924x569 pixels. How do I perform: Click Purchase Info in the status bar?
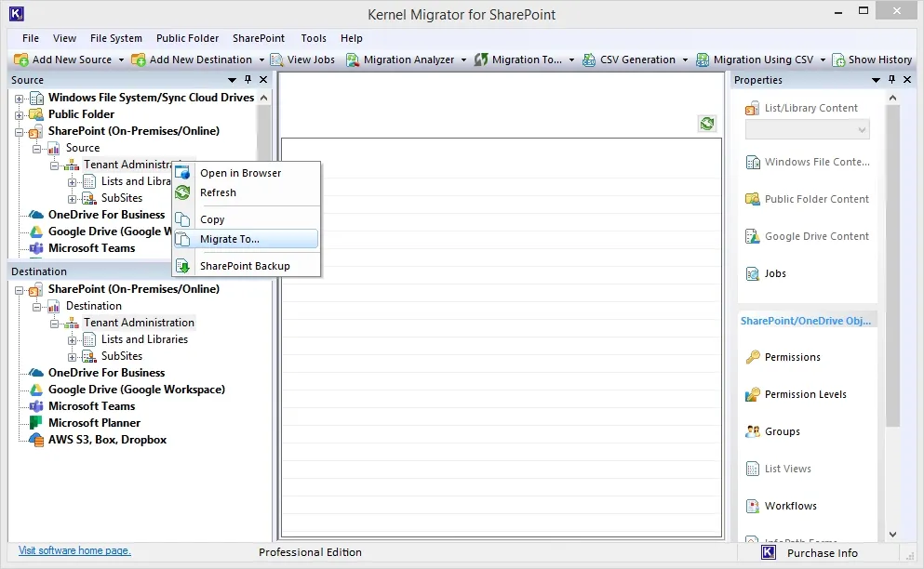point(823,552)
